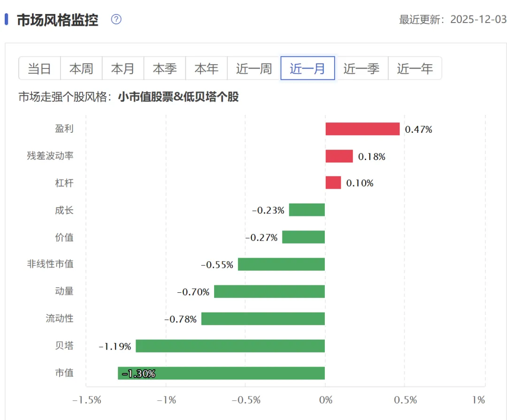Select the 当日 tab
The image size is (507, 420).
(x=39, y=68)
